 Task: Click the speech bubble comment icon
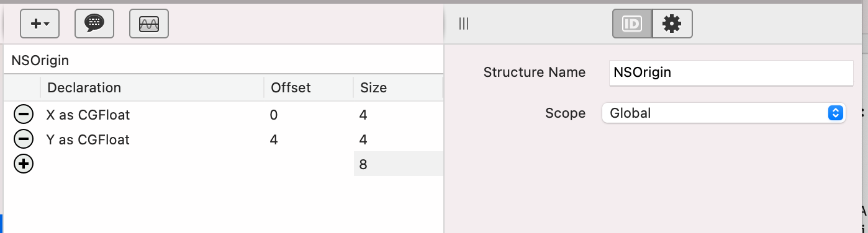pos(94,24)
